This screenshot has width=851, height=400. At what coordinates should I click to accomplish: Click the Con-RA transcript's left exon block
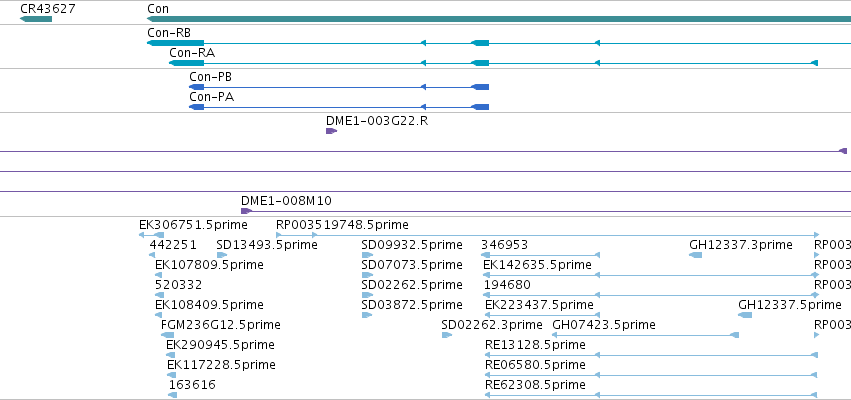187,64
